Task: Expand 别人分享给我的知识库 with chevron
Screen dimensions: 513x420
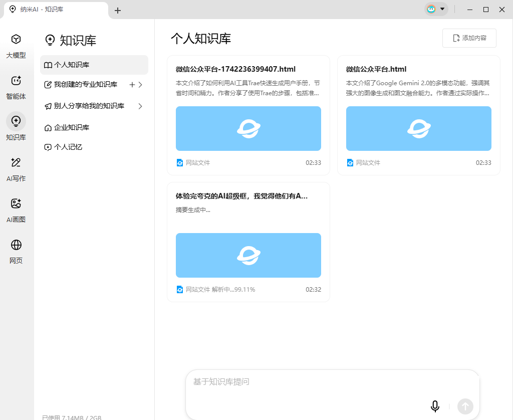Action: point(140,106)
